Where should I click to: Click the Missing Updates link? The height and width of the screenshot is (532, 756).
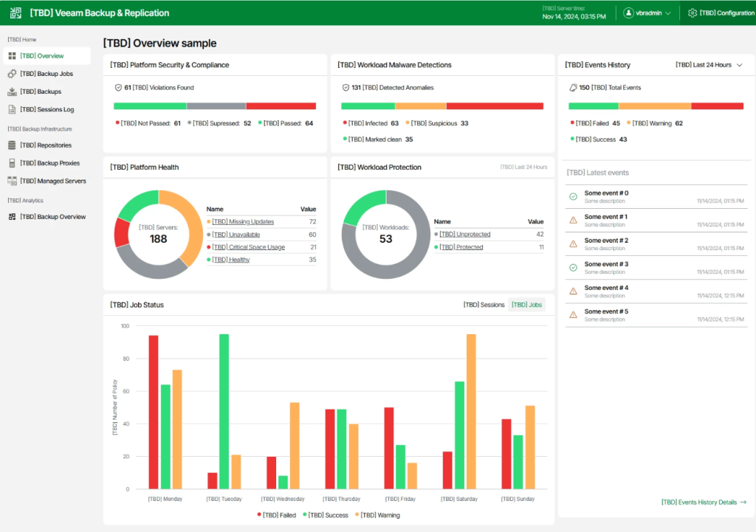coord(242,222)
